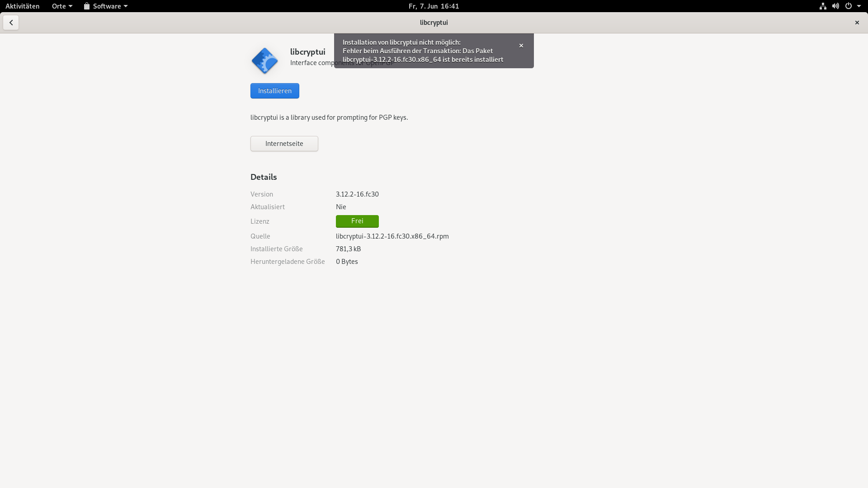868x488 pixels.
Task: Open the Internetseite website button
Action: (284, 144)
